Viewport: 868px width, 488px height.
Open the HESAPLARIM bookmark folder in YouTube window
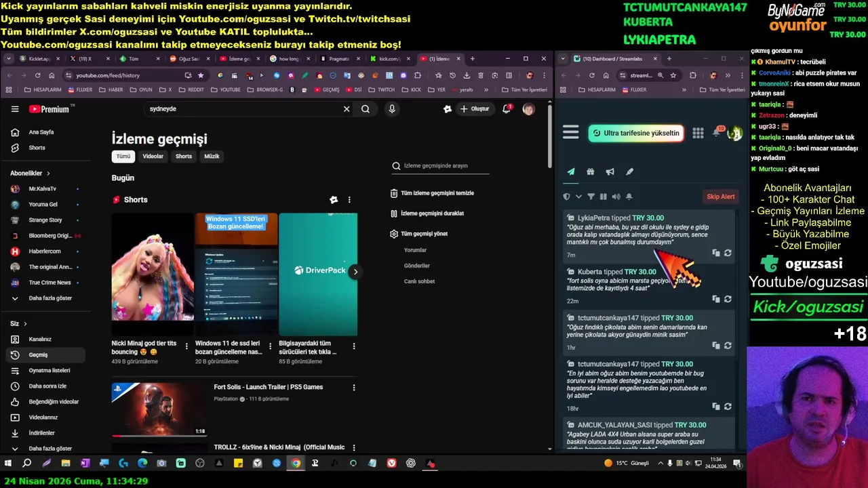coord(42,89)
